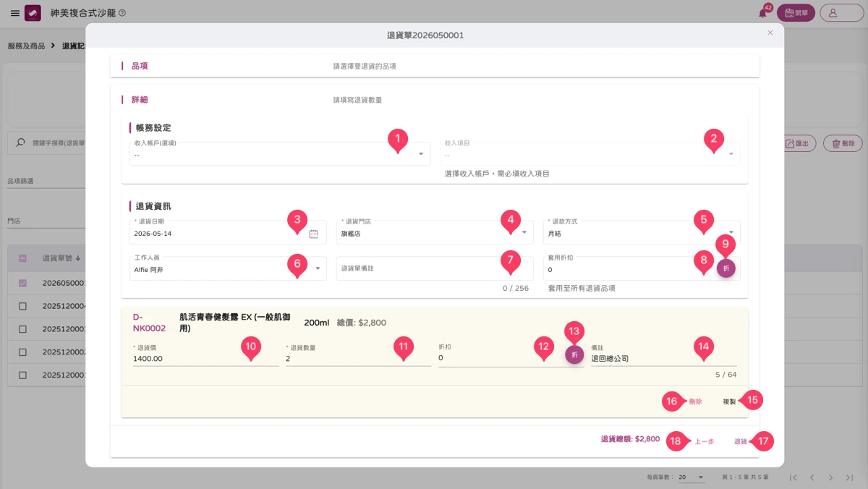868x489 pixels.
Task: Open the 退款方式 dropdown showing 月結
Action: [x=642, y=232]
